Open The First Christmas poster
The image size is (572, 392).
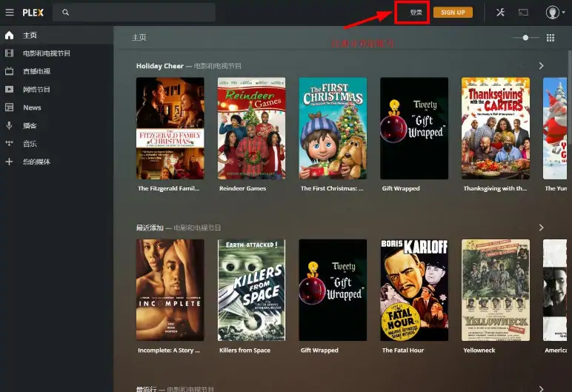point(333,128)
